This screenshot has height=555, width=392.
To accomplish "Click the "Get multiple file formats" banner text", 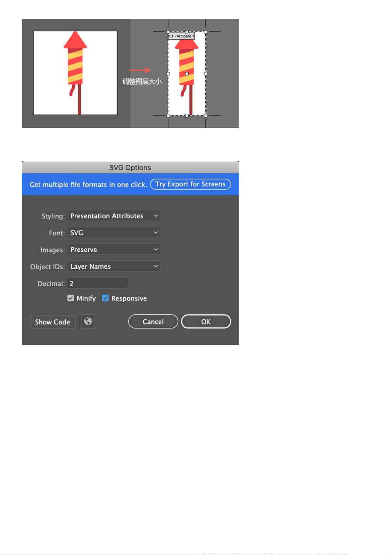I will click(x=88, y=184).
